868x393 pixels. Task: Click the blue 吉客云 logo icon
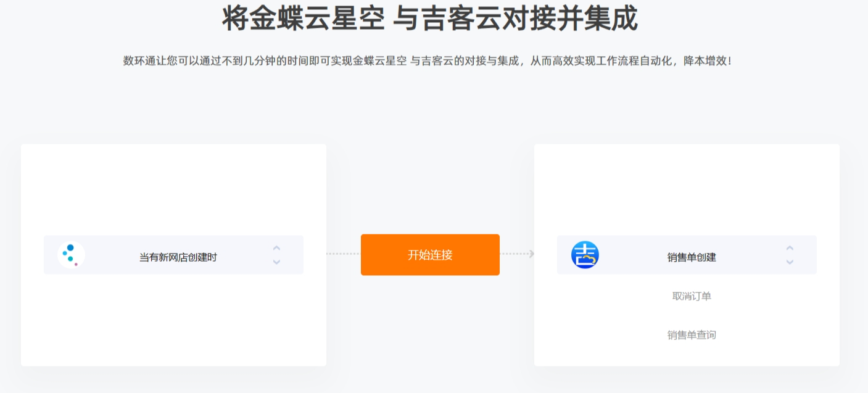(585, 255)
